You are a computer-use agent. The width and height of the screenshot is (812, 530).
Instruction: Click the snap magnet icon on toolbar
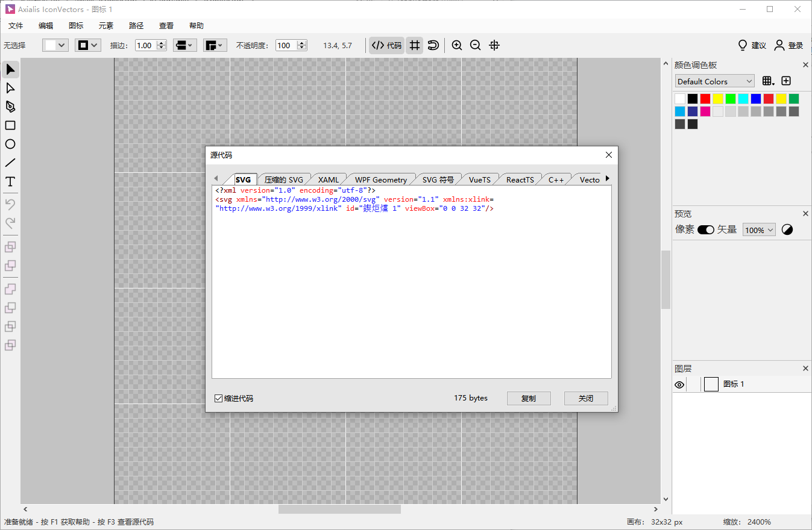pos(433,45)
